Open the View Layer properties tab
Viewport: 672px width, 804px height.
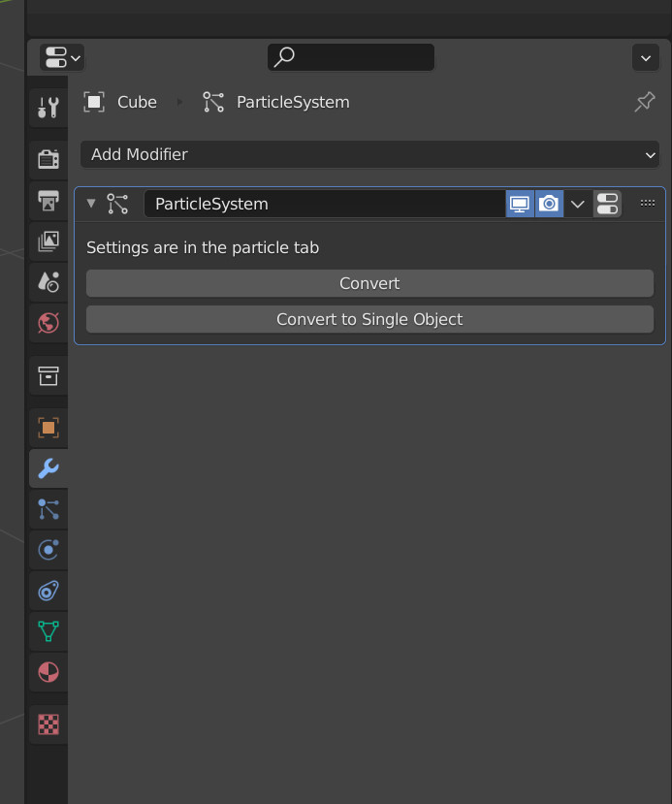click(48, 241)
